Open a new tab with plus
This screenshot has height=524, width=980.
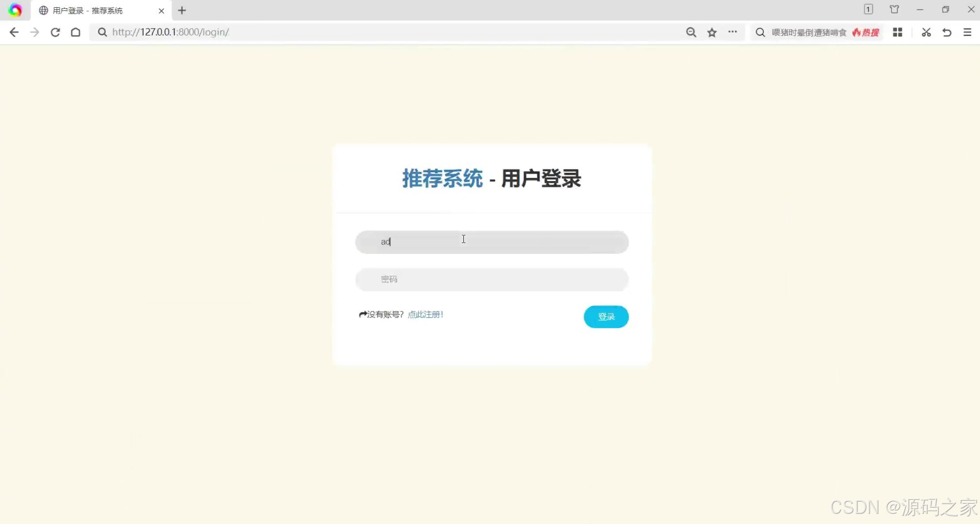click(x=182, y=10)
